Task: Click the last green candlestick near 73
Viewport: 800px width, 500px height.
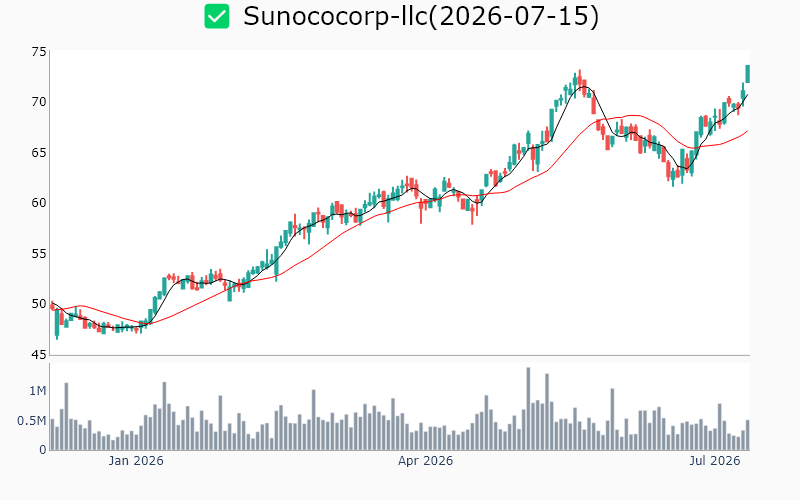Action: [x=747, y=73]
